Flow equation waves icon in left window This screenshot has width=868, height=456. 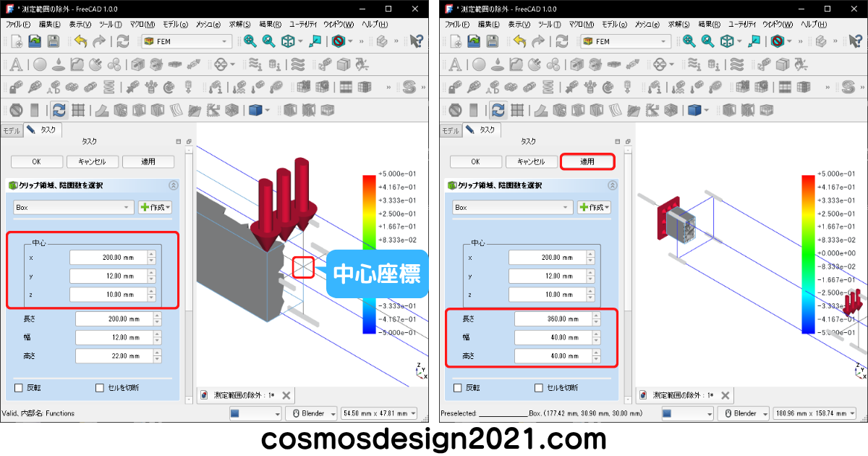[298, 64]
